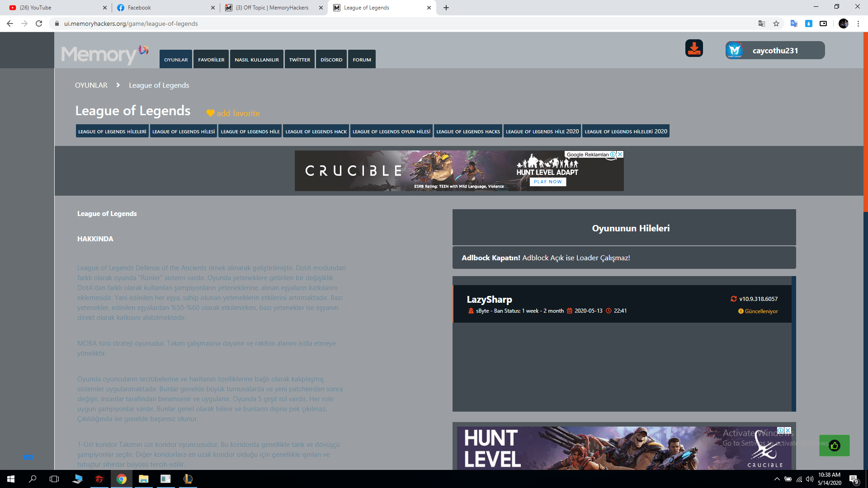
Task: Go back to the previous page
Action: [x=10, y=23]
